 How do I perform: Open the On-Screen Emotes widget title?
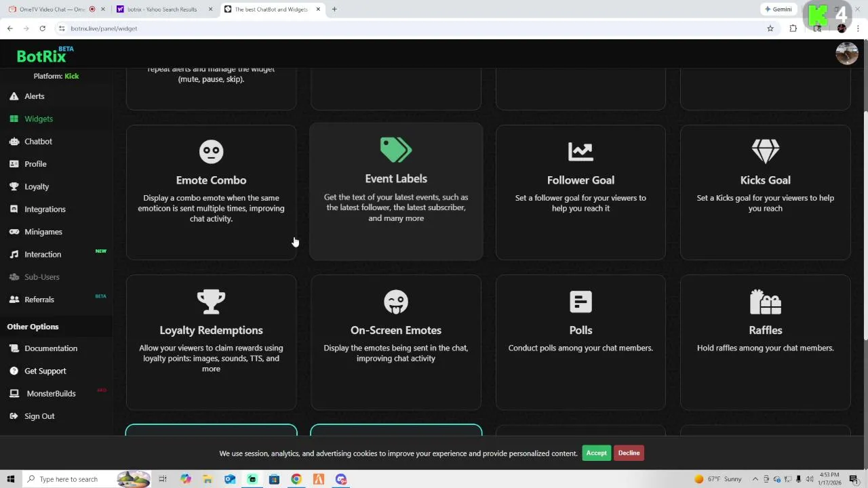[x=396, y=330]
